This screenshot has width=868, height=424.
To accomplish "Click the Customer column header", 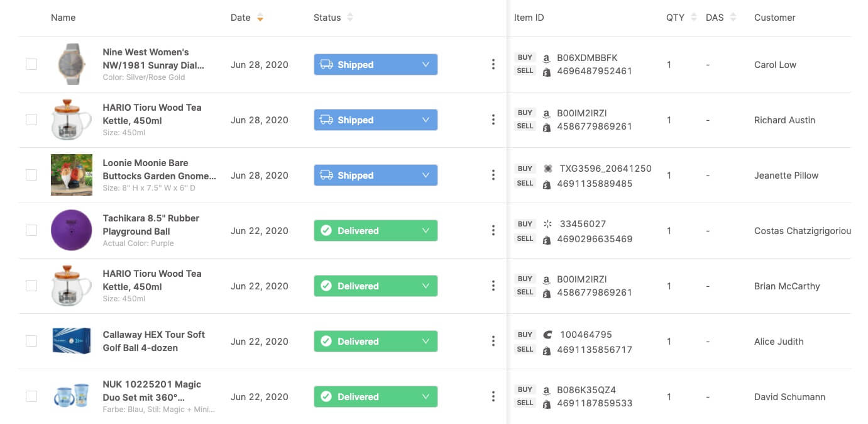I will (x=774, y=18).
